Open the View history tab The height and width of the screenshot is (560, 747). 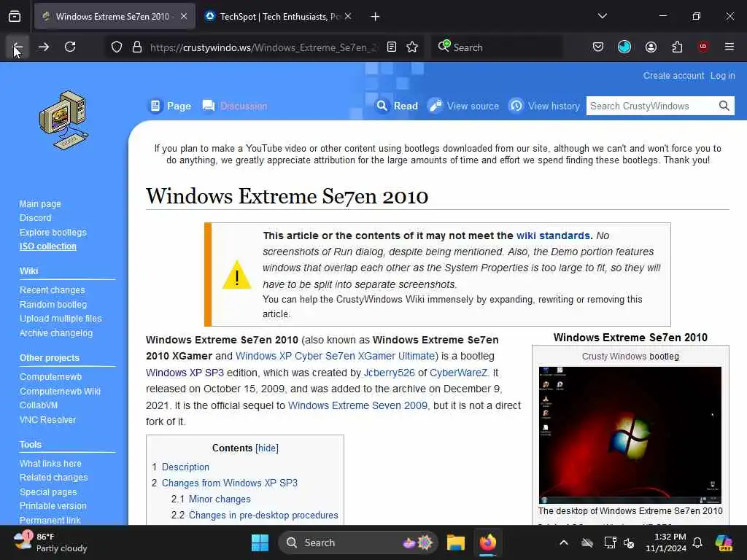pyautogui.click(x=544, y=106)
